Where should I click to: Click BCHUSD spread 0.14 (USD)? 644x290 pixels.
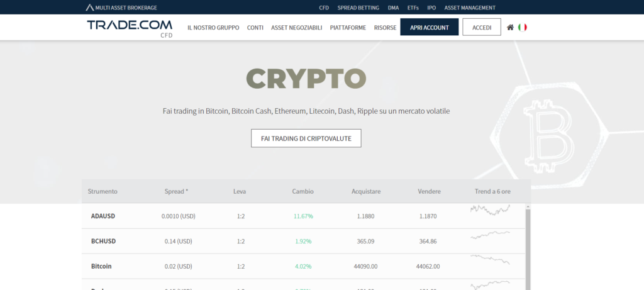click(178, 241)
